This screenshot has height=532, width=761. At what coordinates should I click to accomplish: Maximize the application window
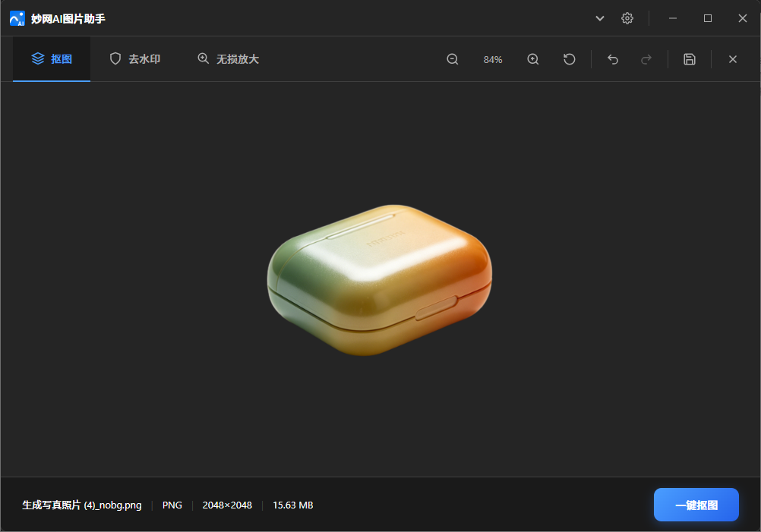click(708, 18)
